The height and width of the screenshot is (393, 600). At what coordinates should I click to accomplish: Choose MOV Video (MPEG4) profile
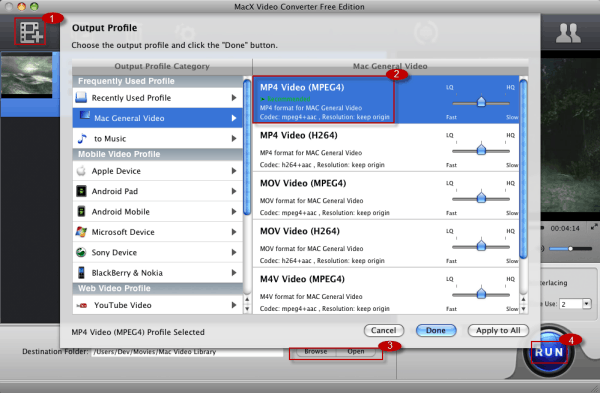[x=386, y=196]
